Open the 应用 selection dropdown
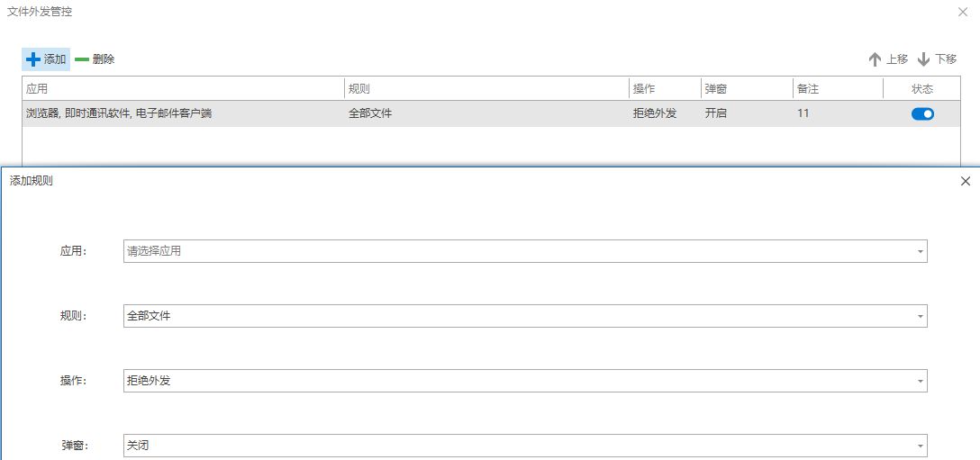This screenshot has height=460, width=980. click(524, 251)
